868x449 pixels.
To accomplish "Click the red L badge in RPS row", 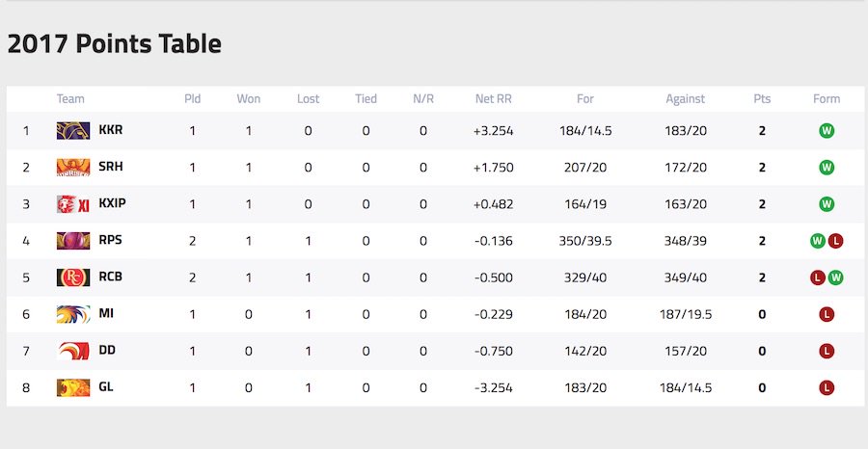I will coord(835,241).
